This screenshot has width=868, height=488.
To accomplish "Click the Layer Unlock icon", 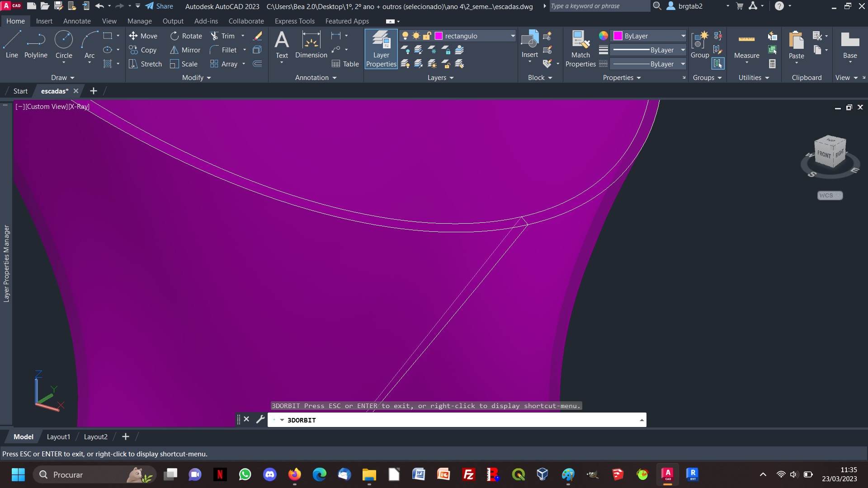I will click(446, 64).
